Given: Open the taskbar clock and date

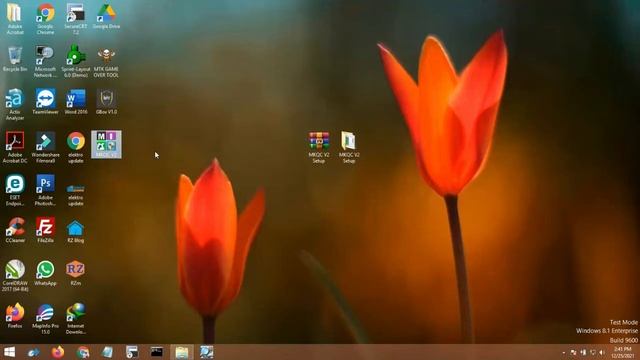Looking at the screenshot, I should [x=622, y=352].
